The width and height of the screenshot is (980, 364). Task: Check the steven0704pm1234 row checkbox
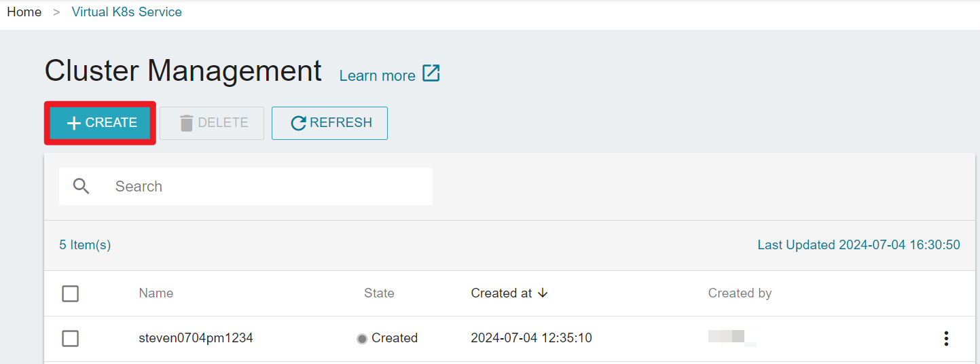click(70, 338)
